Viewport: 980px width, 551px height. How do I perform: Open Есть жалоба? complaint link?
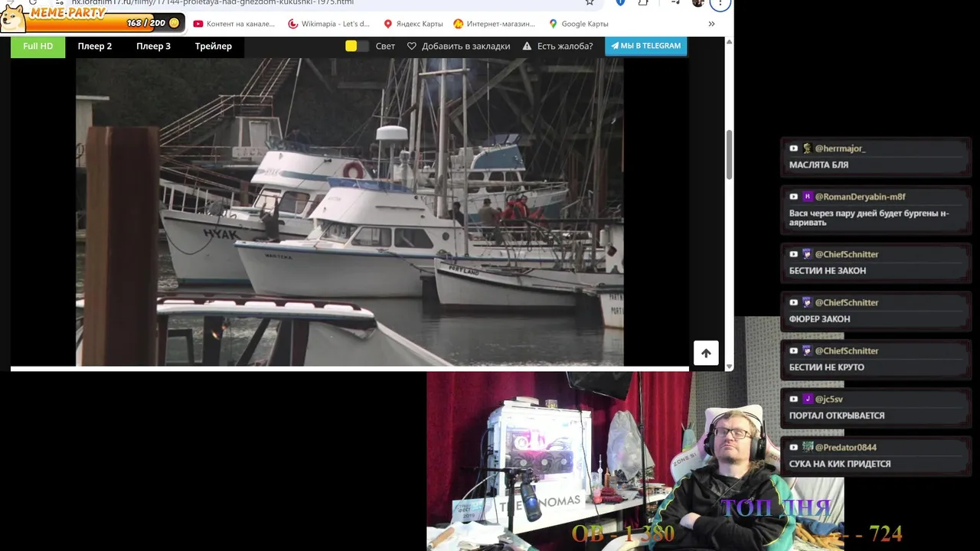pyautogui.click(x=565, y=46)
